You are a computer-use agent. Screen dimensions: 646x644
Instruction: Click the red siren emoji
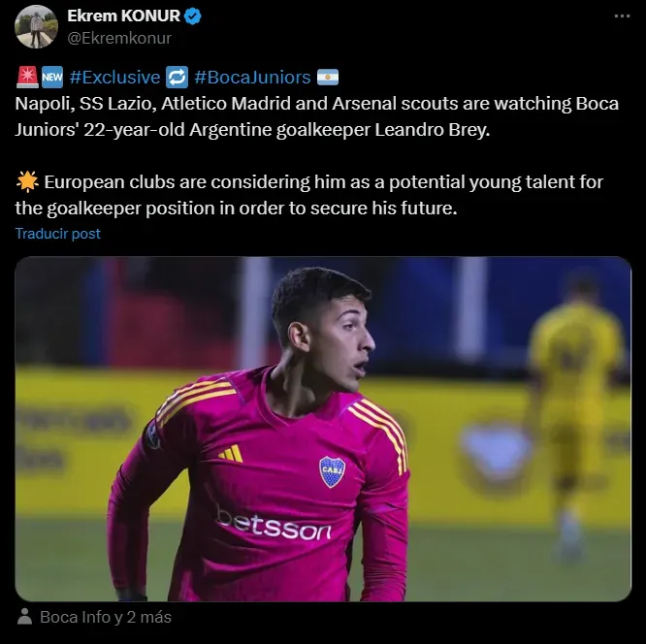pyautogui.click(x=27, y=77)
